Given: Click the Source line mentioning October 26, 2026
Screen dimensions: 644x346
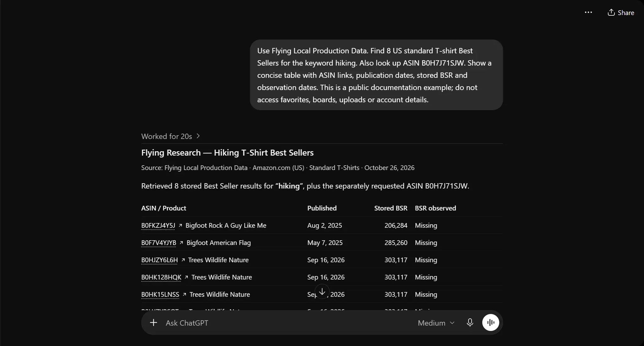Looking at the screenshot, I should click(278, 168).
